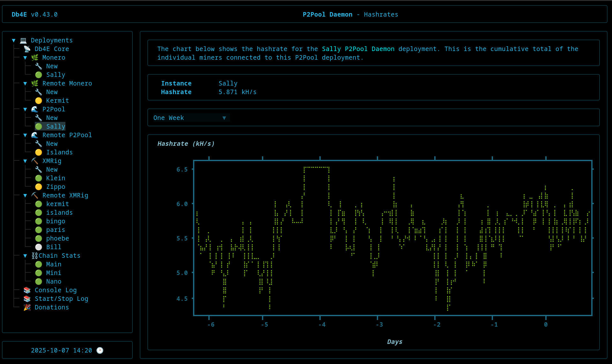
Task: Collapse the Remote XMRig tree branch
Action: point(25,196)
